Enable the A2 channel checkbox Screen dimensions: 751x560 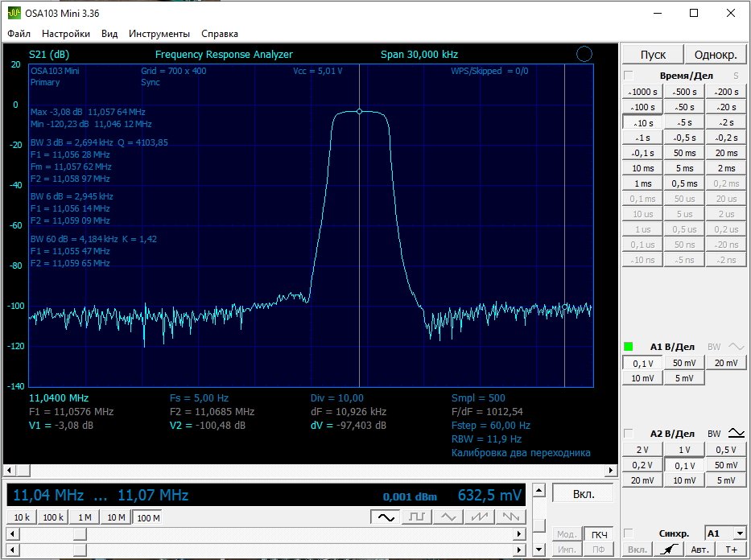[x=629, y=434]
